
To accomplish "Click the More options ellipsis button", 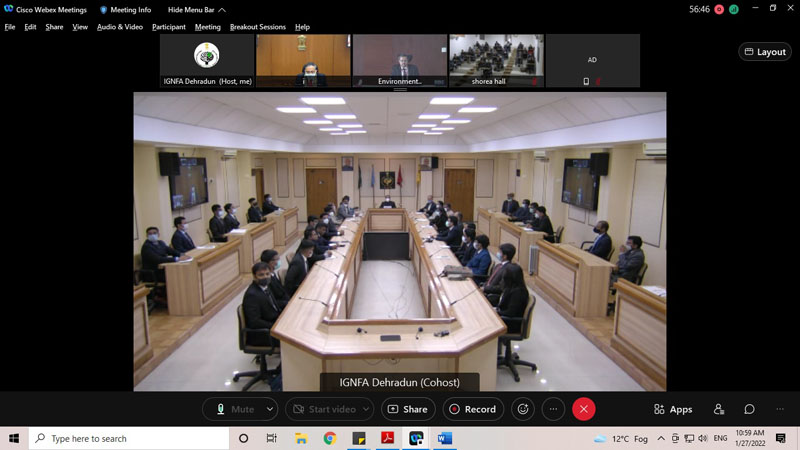I will 553,409.
